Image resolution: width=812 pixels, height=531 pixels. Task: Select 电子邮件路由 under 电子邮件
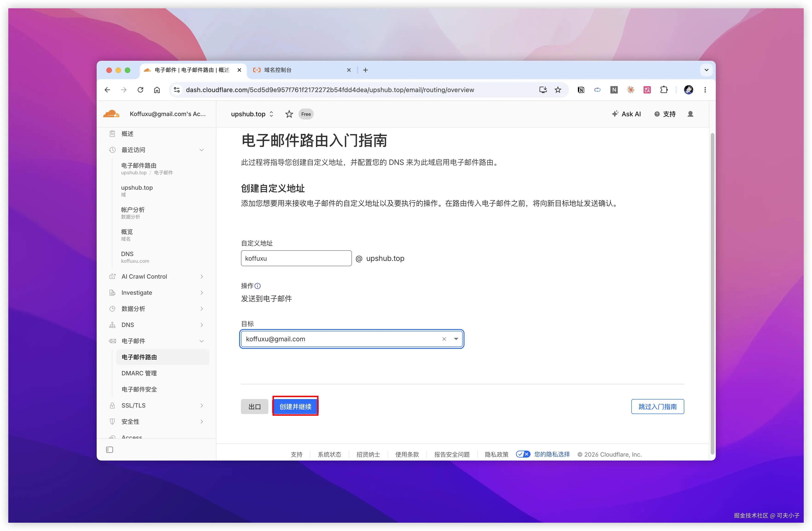162,357
